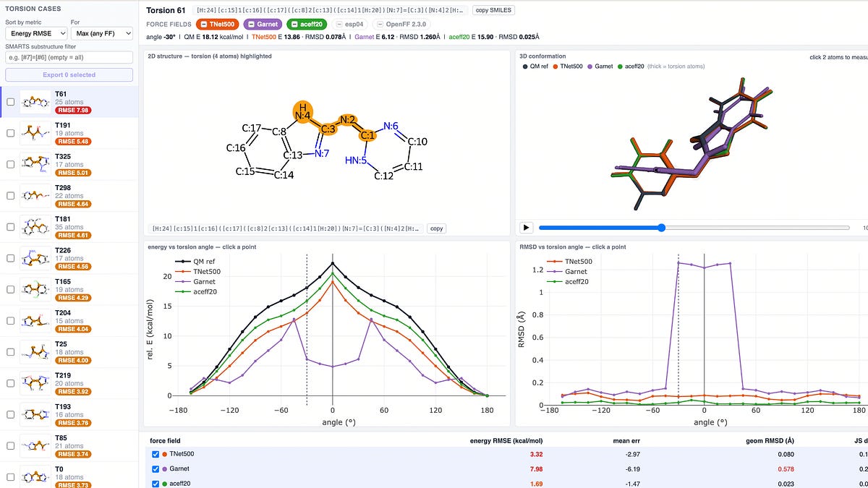
Task: Enable the OpenFF 2.3.0 force field chip
Action: pyautogui.click(x=402, y=25)
